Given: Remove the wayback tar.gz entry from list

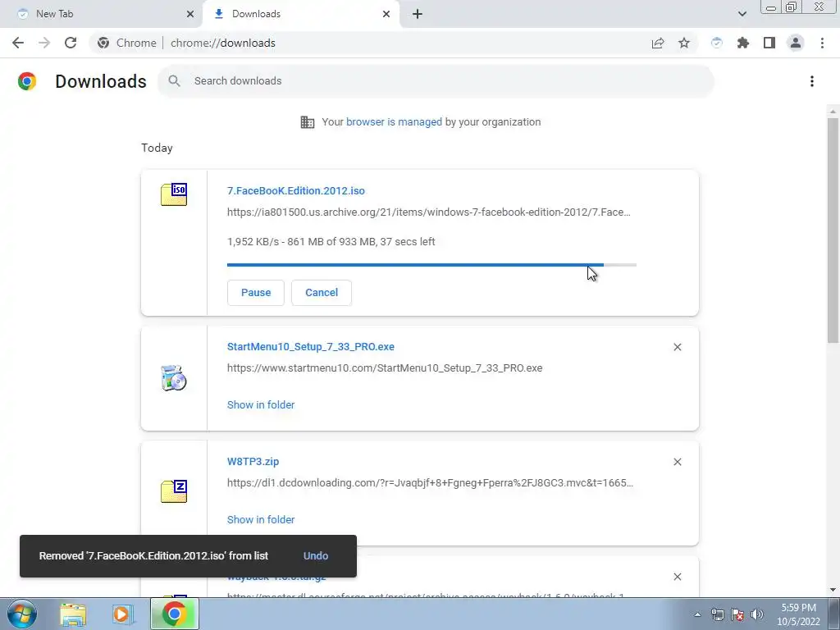Looking at the screenshot, I should [x=677, y=577].
